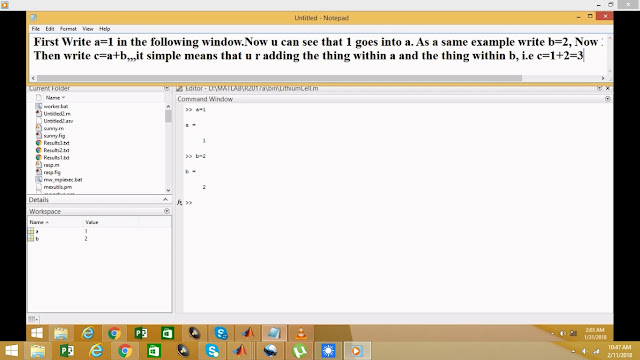Click Notepad horizontal scroll right arrow

click(x=603, y=78)
